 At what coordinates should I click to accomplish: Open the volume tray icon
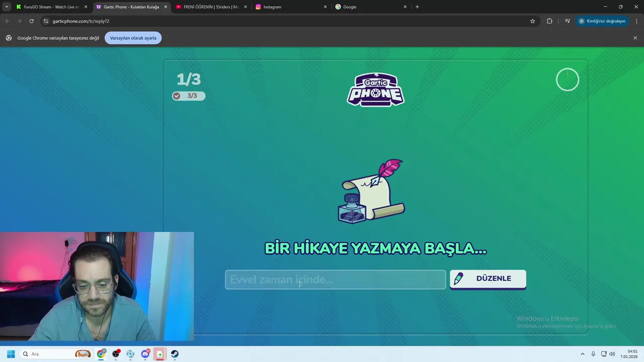612,354
